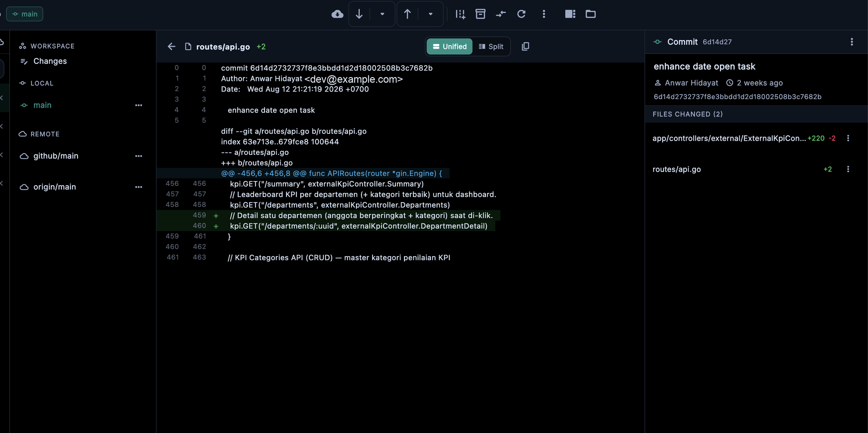Open options dots for origin/main
The width and height of the screenshot is (868, 433).
pyautogui.click(x=139, y=187)
